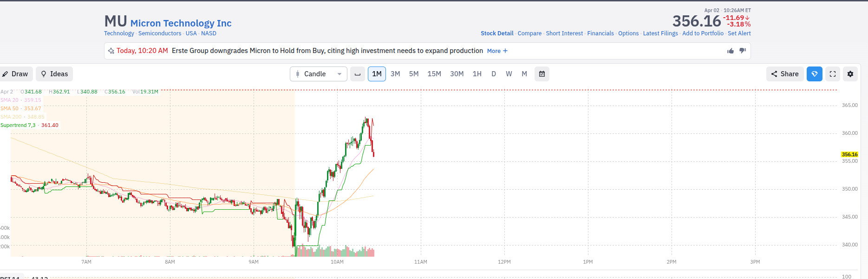Select the 5M timeframe
Image resolution: width=868 pixels, height=279 pixels.
(414, 74)
